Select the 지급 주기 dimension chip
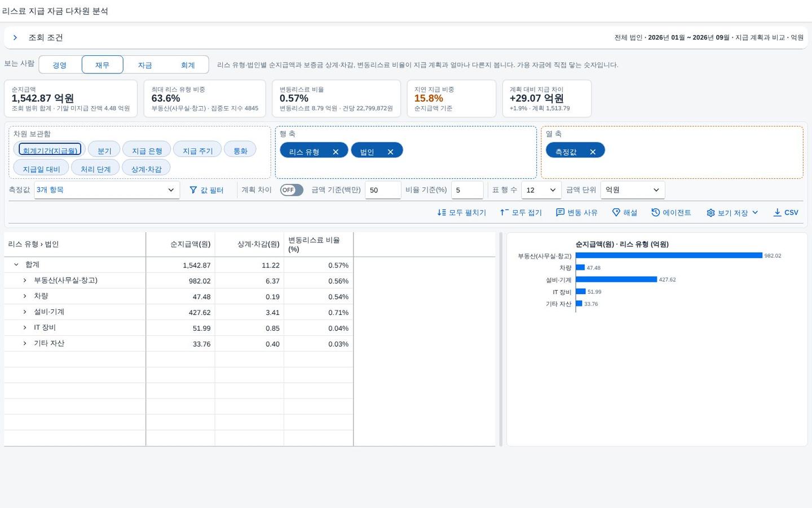 197,150
